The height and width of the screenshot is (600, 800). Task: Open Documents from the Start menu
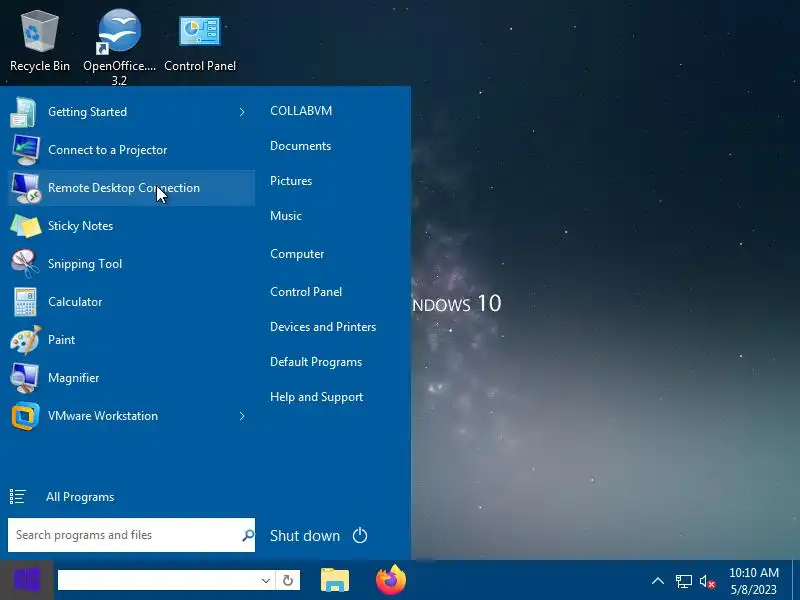301,146
